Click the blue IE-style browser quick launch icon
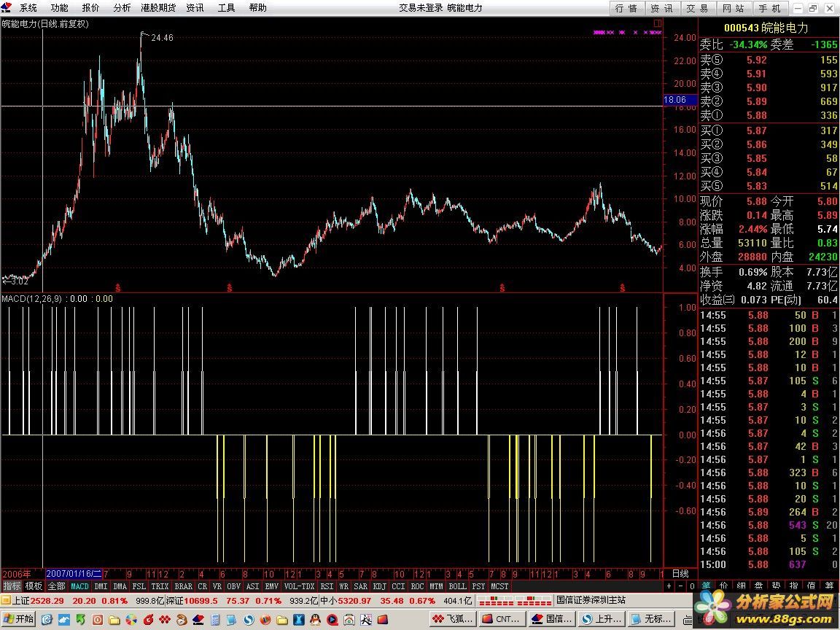The width and height of the screenshot is (840, 630). tap(47, 620)
